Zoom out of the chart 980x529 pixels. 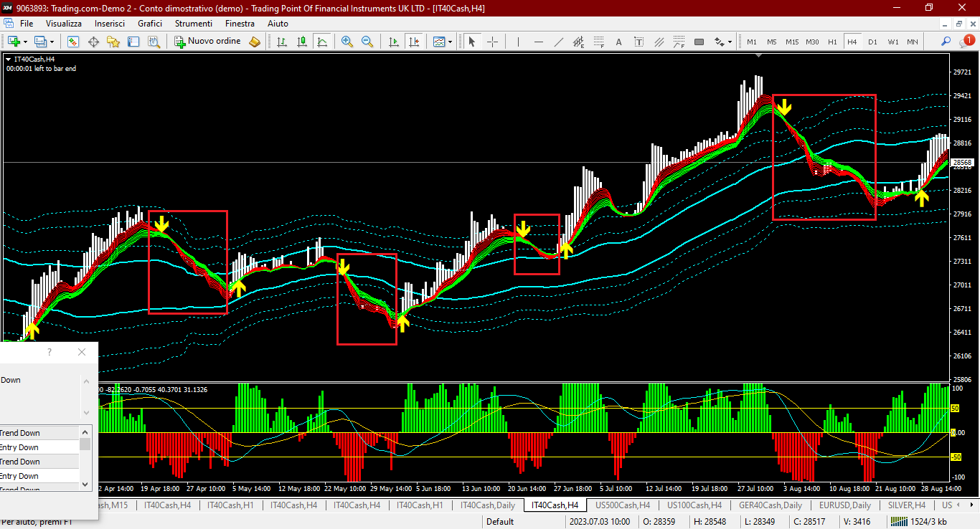367,42
